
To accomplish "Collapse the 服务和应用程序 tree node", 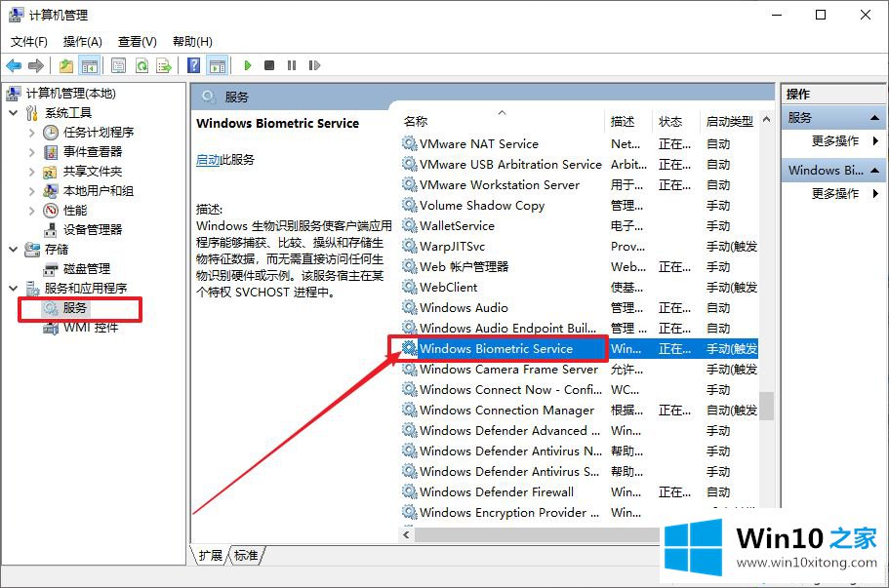I will 14,289.
